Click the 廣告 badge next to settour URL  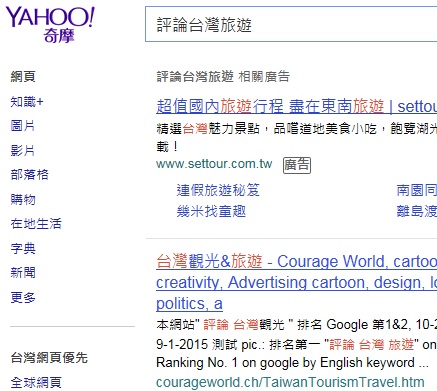pos(297,165)
